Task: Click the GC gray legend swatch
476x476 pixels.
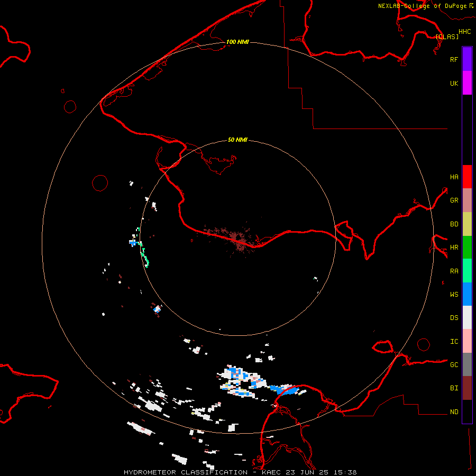Action: (x=467, y=364)
